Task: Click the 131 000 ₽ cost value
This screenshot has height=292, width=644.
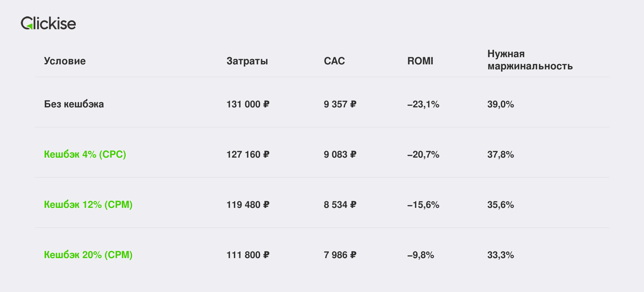Action: [248, 104]
